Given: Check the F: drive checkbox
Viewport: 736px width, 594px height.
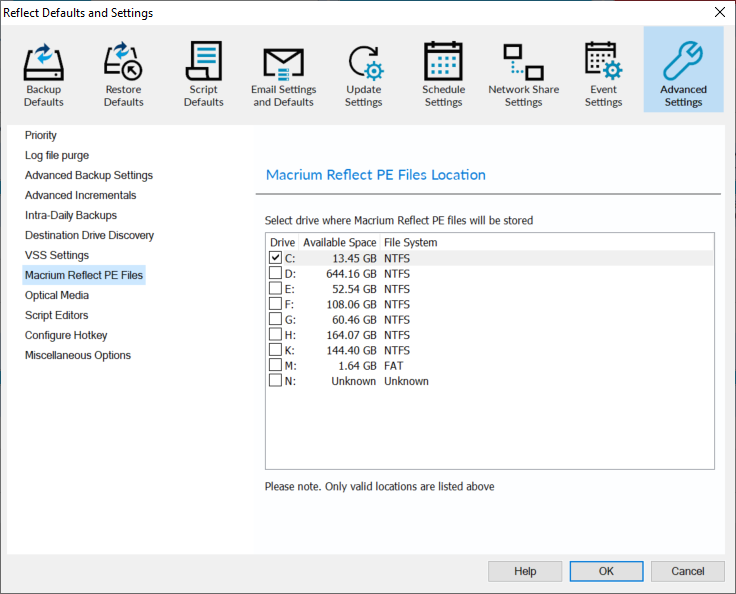Looking at the screenshot, I should [x=276, y=303].
